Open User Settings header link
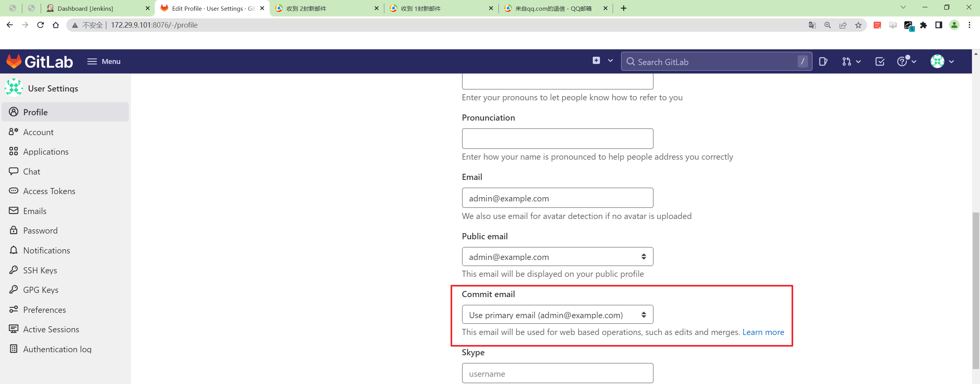This screenshot has width=980, height=384. coord(53,88)
